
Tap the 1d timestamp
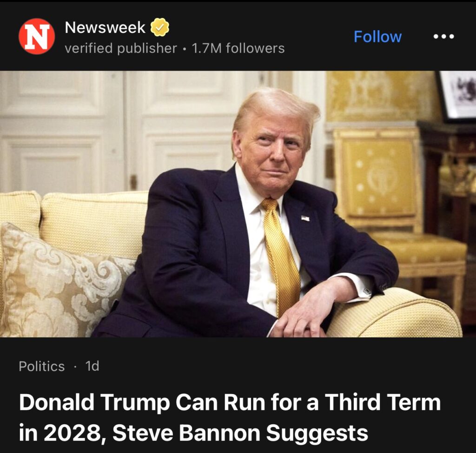pos(93,366)
